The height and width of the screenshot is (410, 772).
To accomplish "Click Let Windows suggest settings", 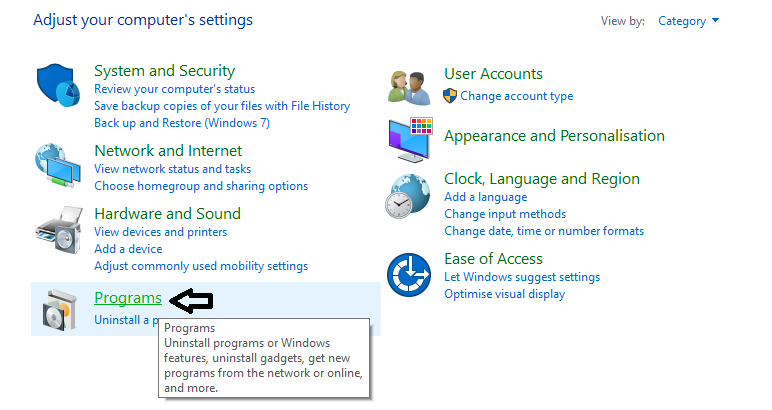I will (522, 277).
